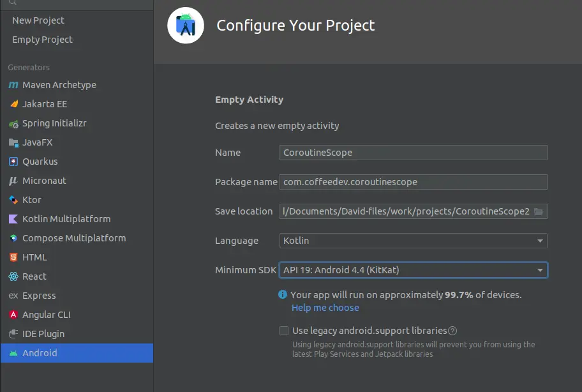Viewport: 582px width, 392px height.
Task: Click the HTML5 shield icon
Action: (x=13, y=257)
